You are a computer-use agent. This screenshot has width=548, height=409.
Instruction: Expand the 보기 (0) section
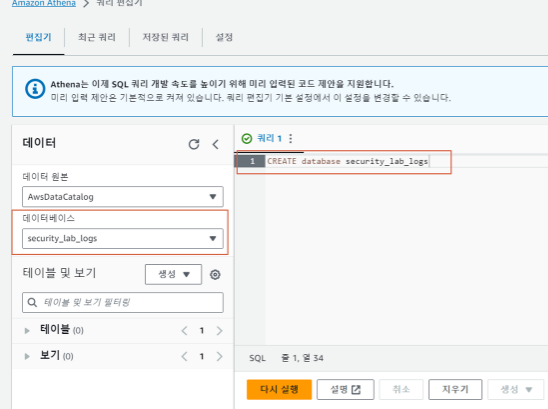click(x=27, y=357)
